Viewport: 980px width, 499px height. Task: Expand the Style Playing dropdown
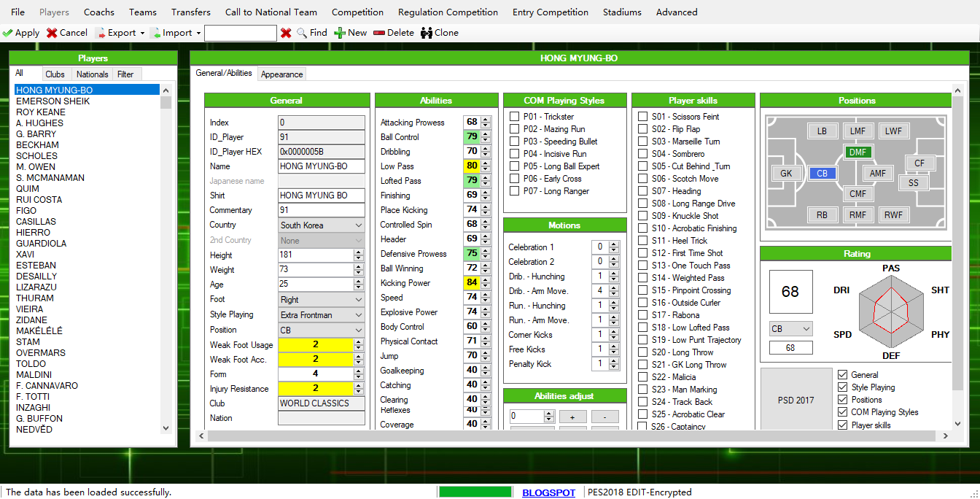322,315
